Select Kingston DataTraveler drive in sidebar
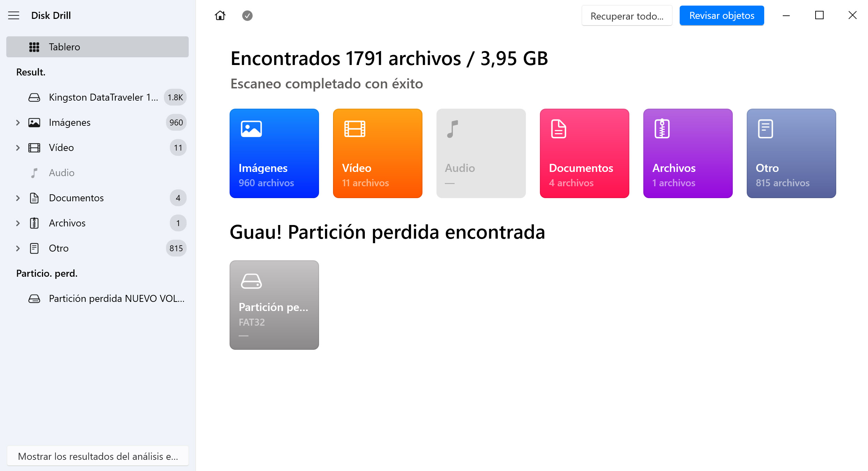The height and width of the screenshot is (471, 868). (x=103, y=97)
